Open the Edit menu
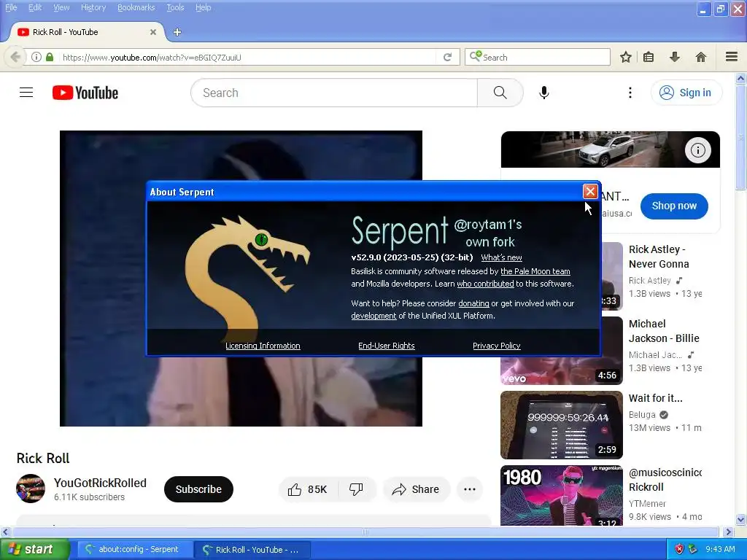Viewport: 747px width, 560px height. click(35, 7)
